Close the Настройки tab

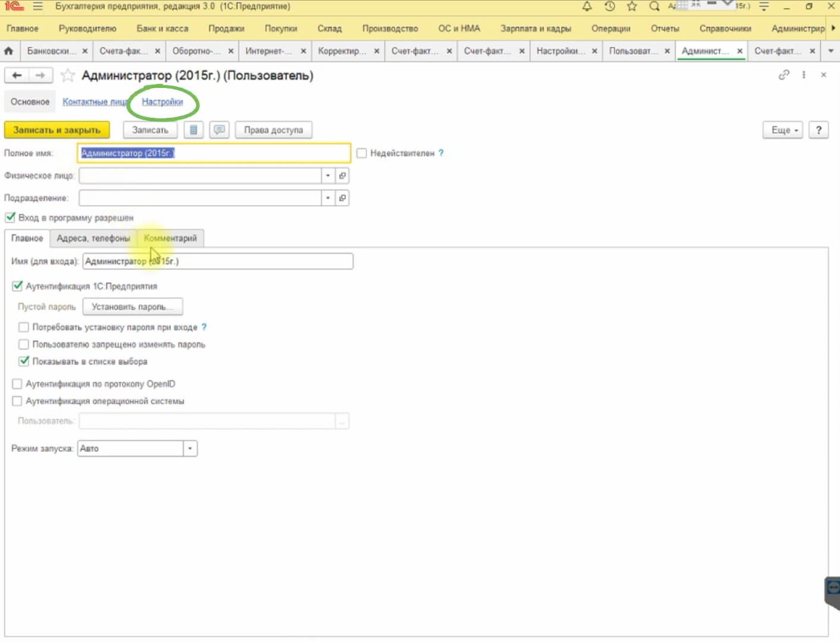pos(594,51)
